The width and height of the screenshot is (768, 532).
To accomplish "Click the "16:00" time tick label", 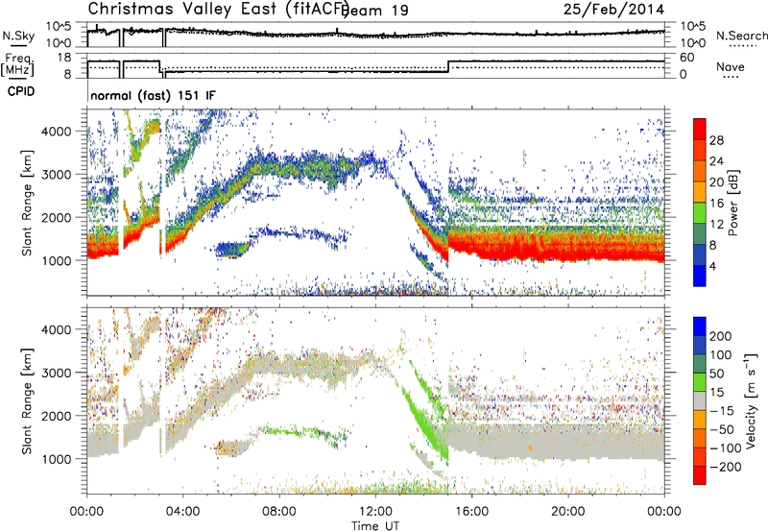I will [471, 512].
